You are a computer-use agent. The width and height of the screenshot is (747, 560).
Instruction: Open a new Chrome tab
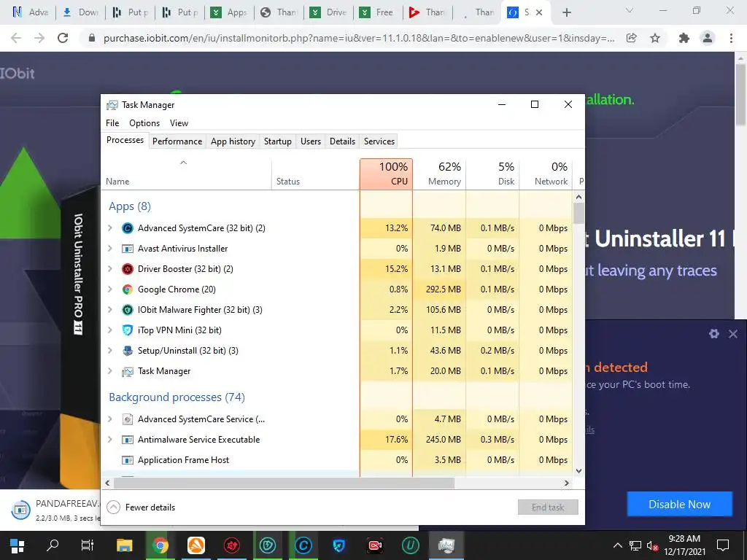point(566,12)
